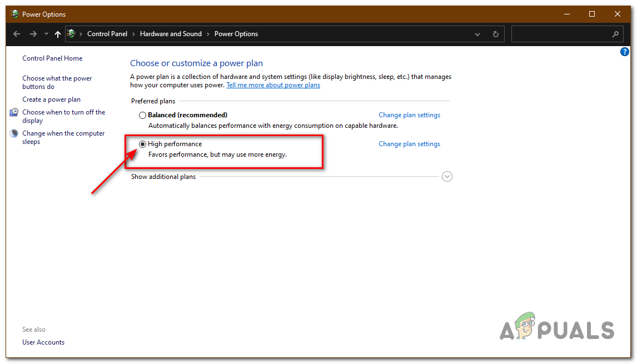
Task: Click the Forward navigation arrow
Action: coord(33,34)
